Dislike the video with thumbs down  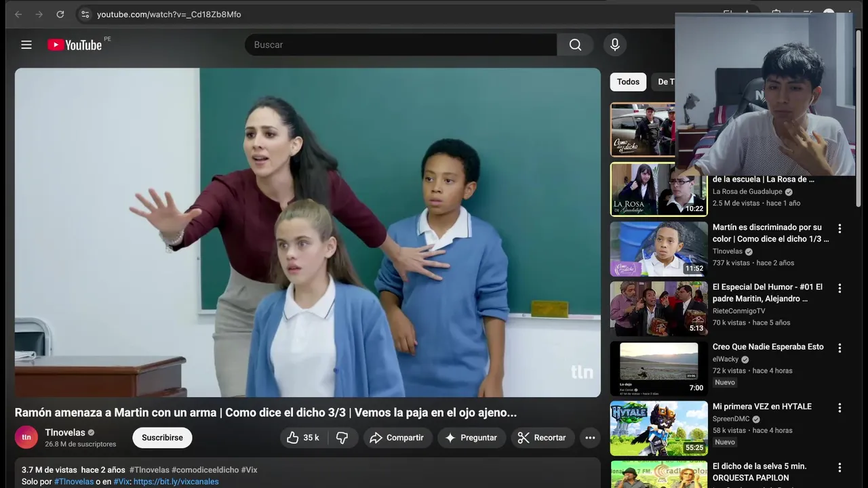click(342, 438)
